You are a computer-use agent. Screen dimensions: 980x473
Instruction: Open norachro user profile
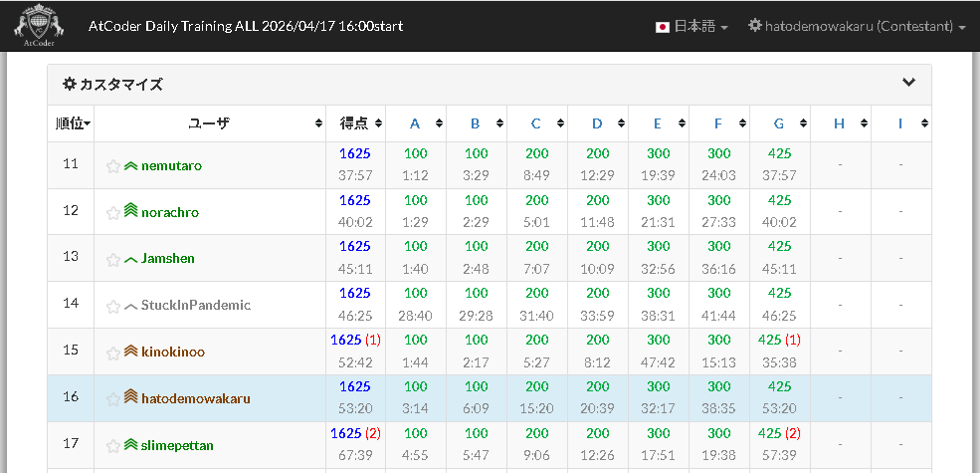[170, 213]
